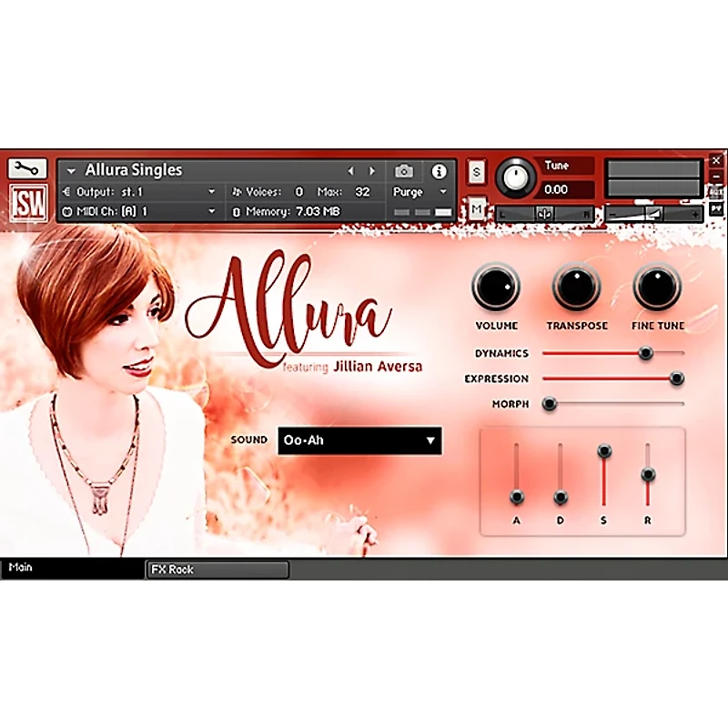The height and width of the screenshot is (728, 728).
Task: Mute the Allura Singles instrument
Action: pos(476,209)
